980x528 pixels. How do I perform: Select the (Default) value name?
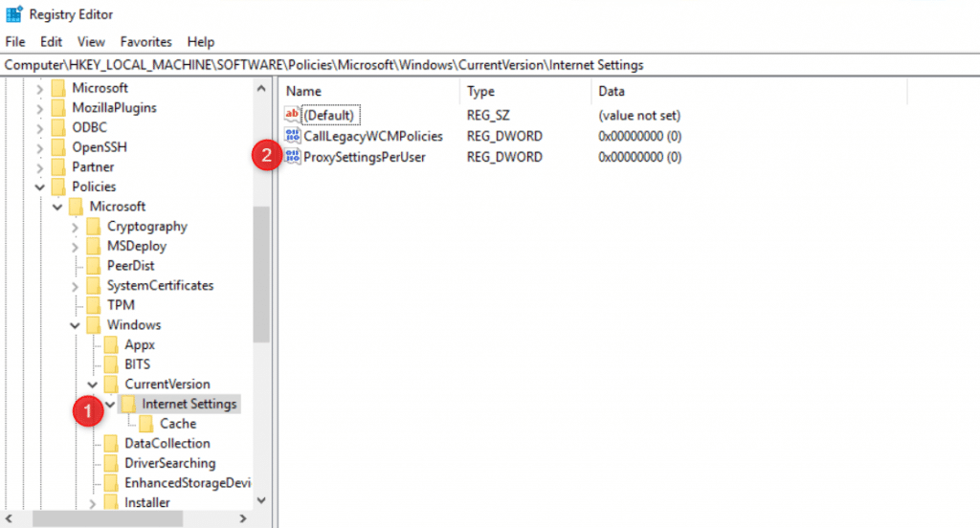(x=330, y=115)
